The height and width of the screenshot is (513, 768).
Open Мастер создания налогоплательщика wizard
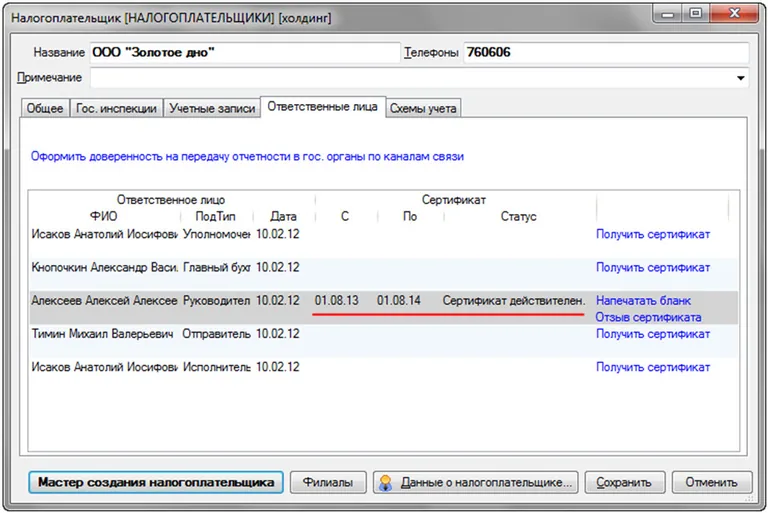[x=156, y=483]
